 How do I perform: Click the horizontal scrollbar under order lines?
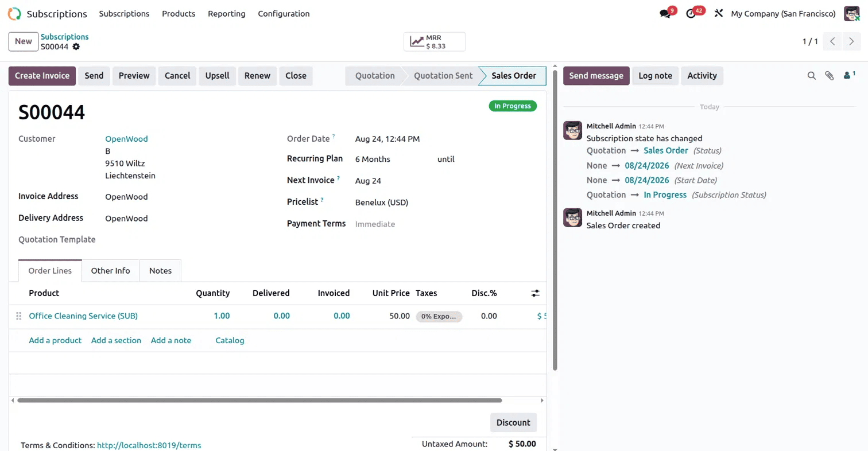pyautogui.click(x=259, y=401)
